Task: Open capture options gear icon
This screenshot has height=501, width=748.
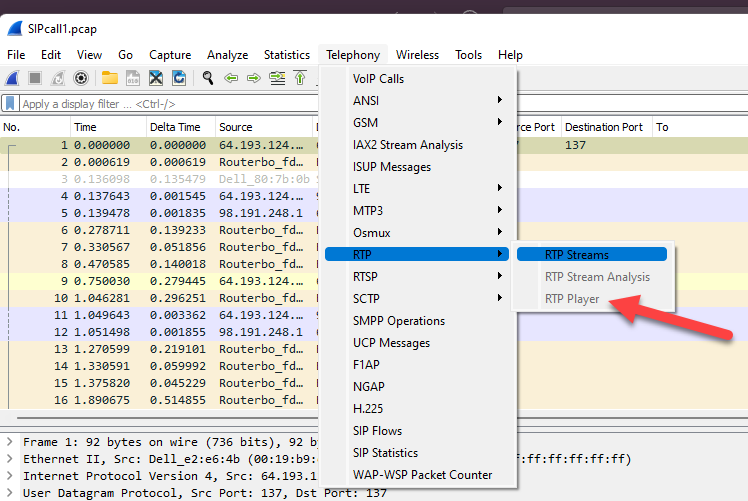Action: click(x=81, y=78)
